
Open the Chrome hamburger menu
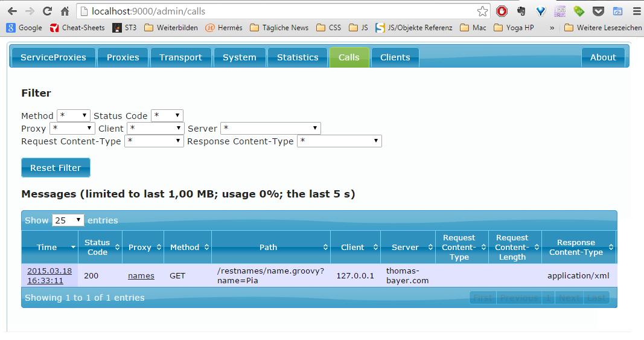point(636,11)
